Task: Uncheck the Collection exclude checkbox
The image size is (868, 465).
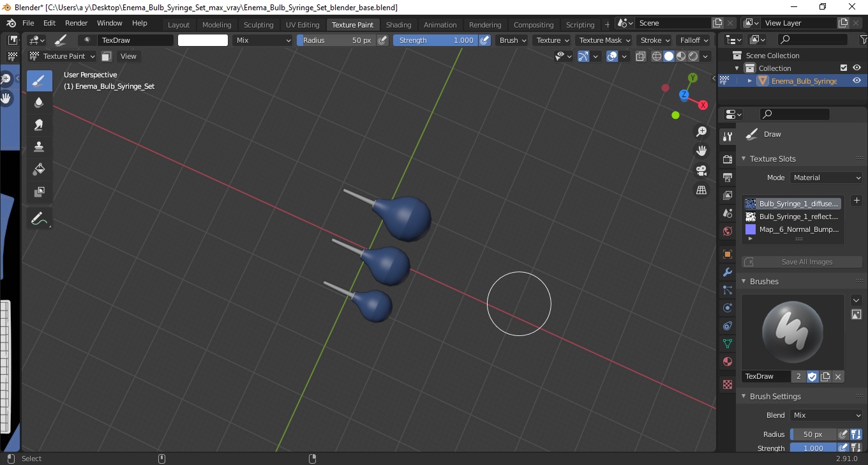Action: tap(844, 68)
